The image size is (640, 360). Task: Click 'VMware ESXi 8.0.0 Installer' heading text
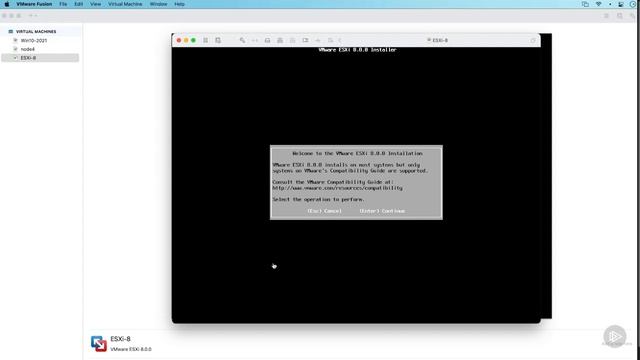358,50
